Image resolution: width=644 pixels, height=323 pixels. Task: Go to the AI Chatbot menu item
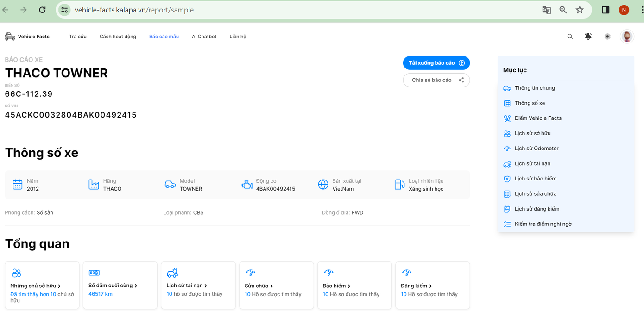tap(204, 37)
